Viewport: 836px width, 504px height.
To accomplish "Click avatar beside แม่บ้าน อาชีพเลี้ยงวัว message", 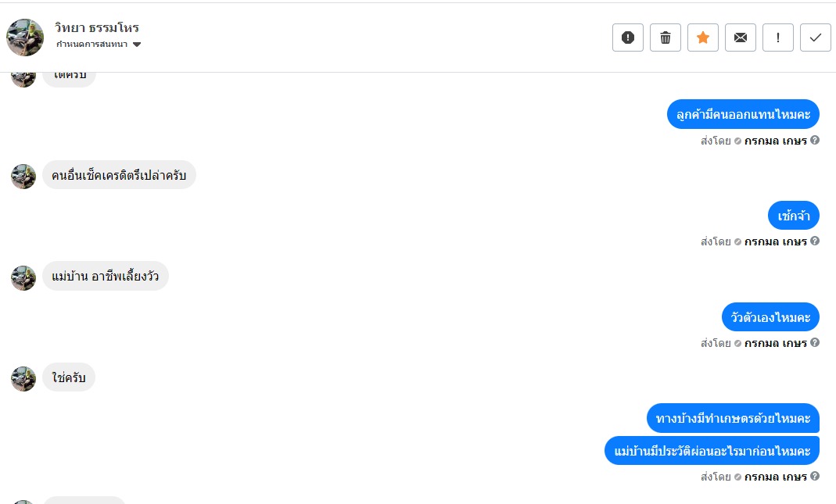I will (23, 277).
